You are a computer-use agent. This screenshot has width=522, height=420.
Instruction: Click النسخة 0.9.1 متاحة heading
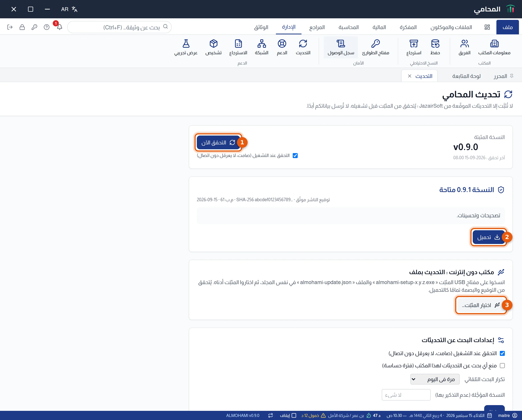tap(467, 190)
